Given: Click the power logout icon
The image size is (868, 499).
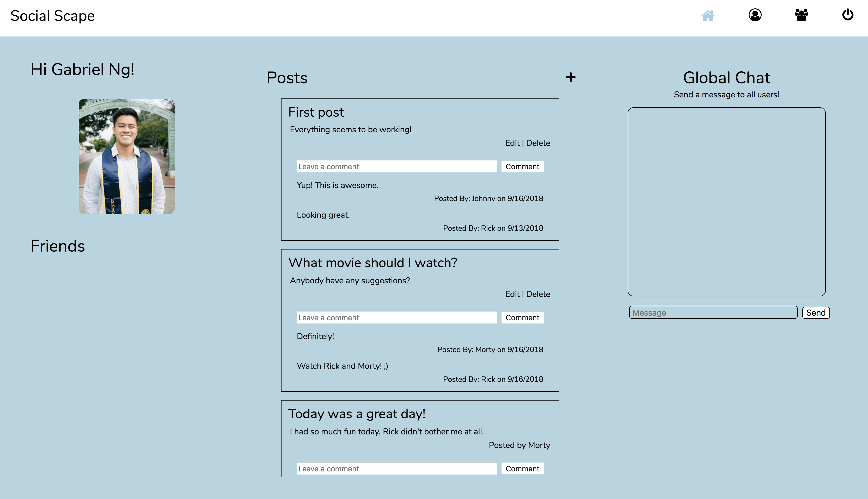Looking at the screenshot, I should (x=848, y=15).
